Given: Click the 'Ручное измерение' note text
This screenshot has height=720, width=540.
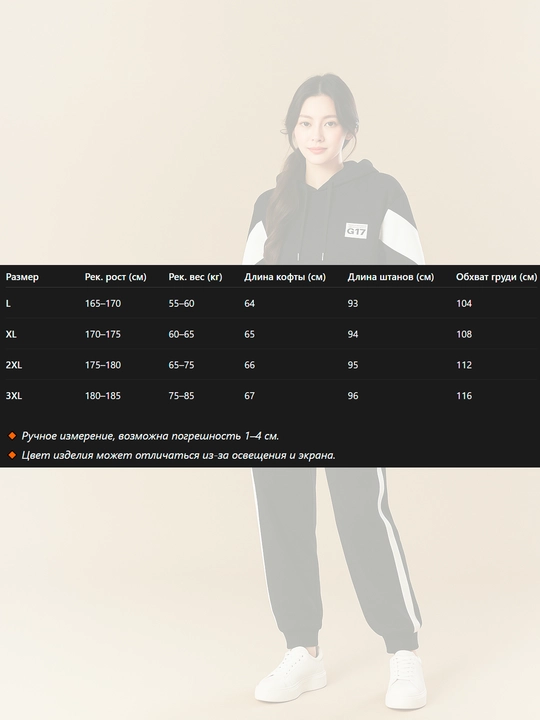Looking at the screenshot, I should tap(150, 436).
